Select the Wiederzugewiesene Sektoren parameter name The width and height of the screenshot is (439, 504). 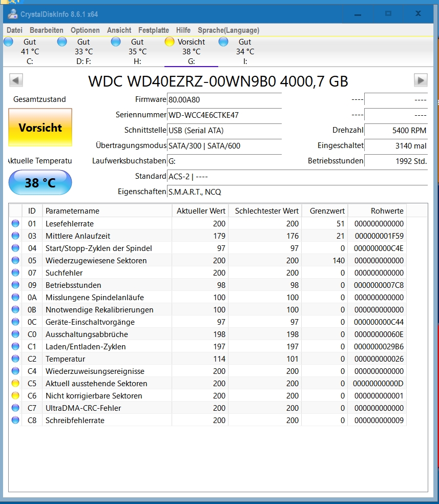coord(96,260)
